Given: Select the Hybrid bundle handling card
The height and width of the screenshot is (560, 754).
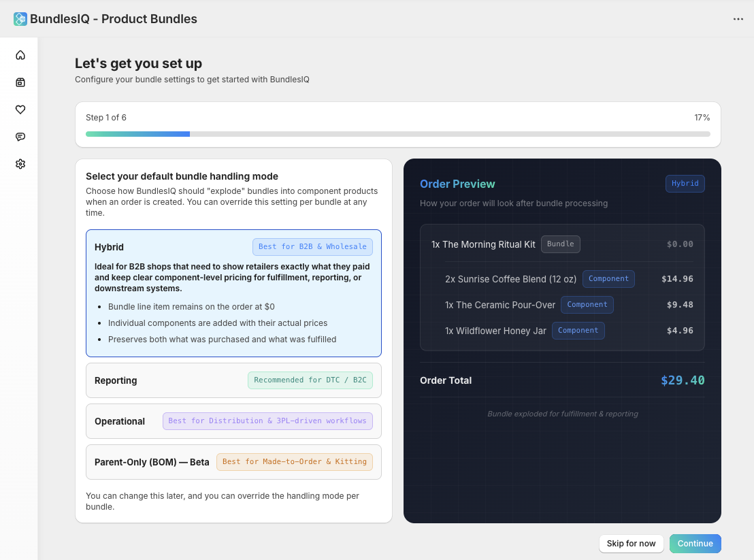Looking at the screenshot, I should (x=234, y=293).
